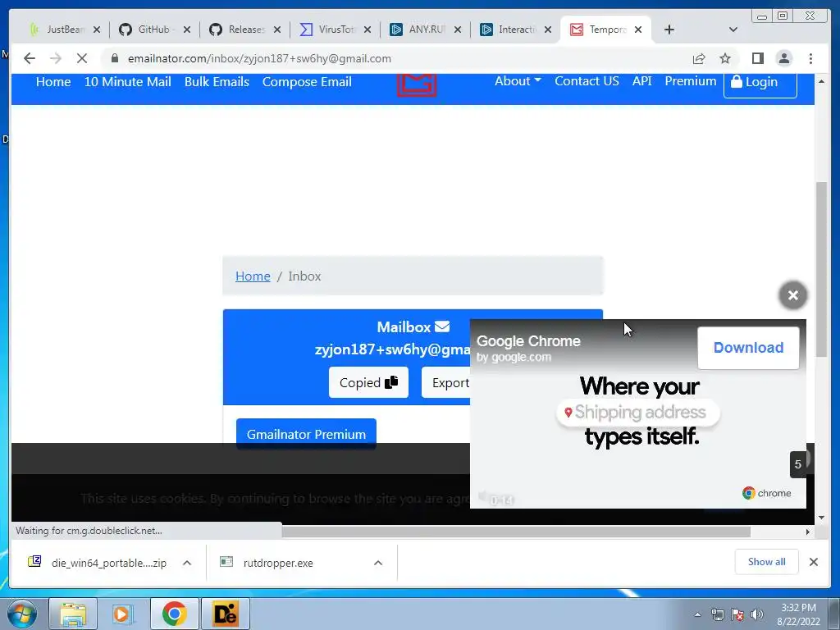
Task: Click the Emailnator site logo
Action: tap(417, 85)
